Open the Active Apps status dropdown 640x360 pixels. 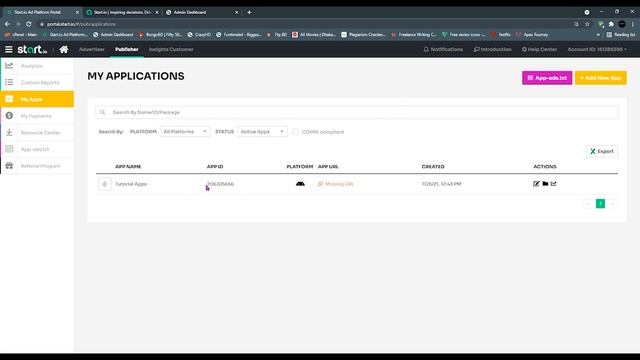point(262,131)
